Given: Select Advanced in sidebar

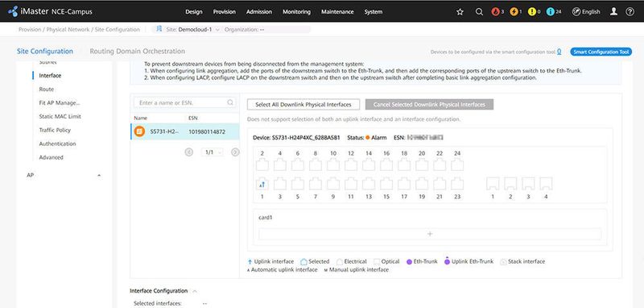Looking at the screenshot, I should pos(51,157).
